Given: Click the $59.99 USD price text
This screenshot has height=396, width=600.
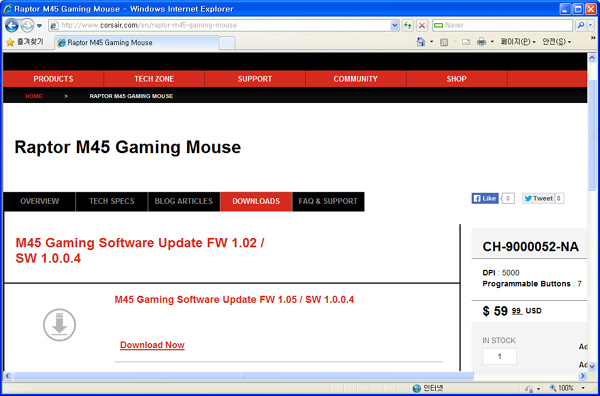Looking at the screenshot, I should click(512, 311).
